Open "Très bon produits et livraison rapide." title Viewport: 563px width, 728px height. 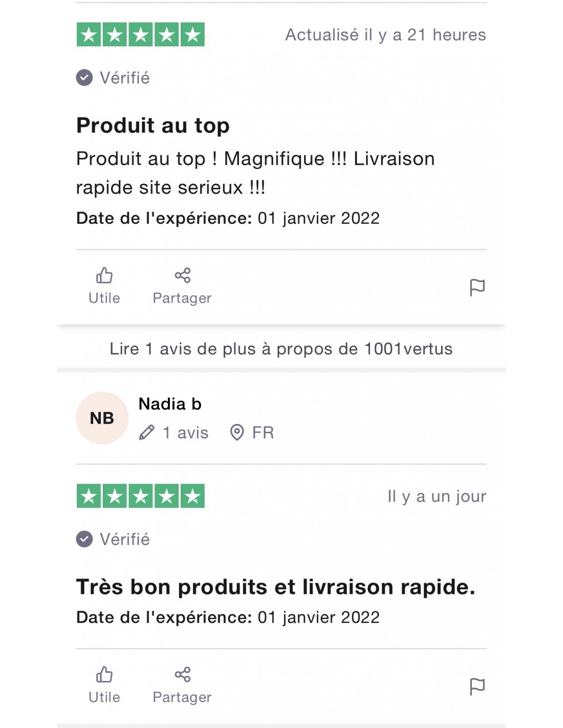[x=275, y=587]
